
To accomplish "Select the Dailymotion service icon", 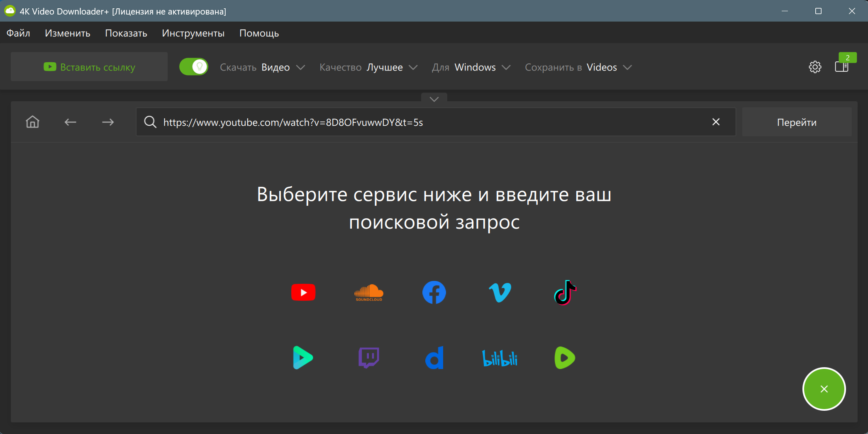I will (434, 358).
